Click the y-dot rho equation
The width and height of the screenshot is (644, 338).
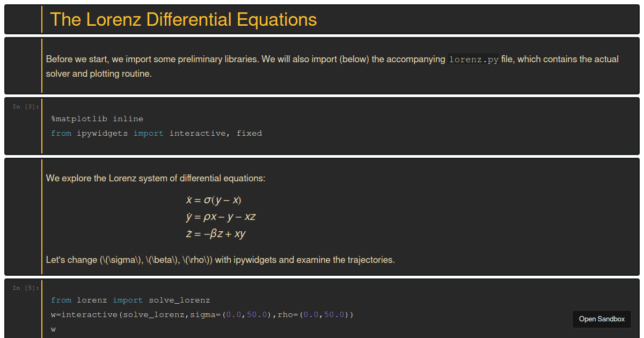[221, 217]
